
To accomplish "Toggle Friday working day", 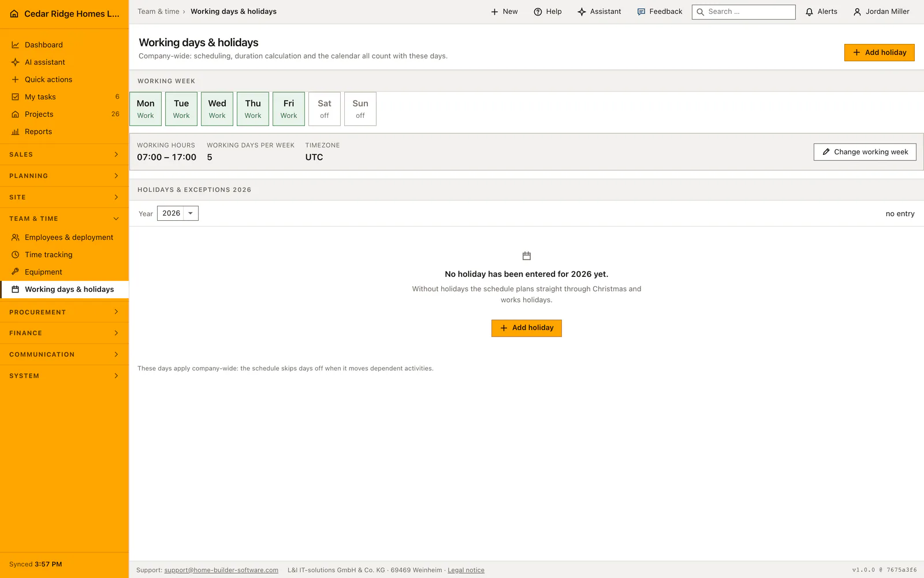I will click(289, 109).
